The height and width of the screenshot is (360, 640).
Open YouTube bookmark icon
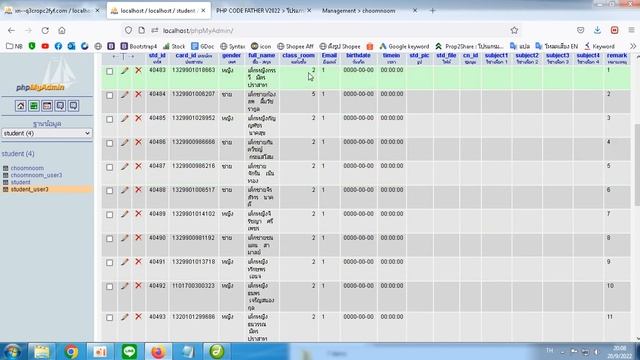[x=45, y=46]
